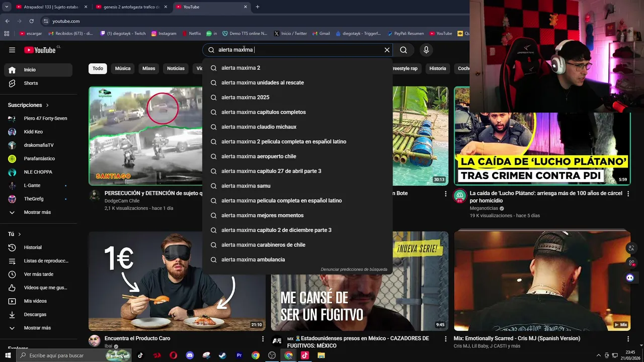Choose suggestion 'alerta maxima capitulos completos'

297,112
